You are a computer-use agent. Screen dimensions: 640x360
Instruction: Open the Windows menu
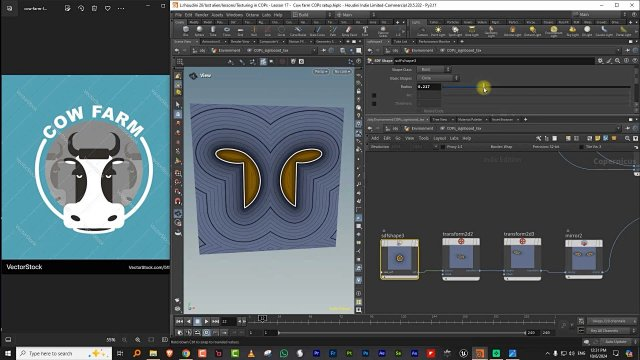pos(234,15)
